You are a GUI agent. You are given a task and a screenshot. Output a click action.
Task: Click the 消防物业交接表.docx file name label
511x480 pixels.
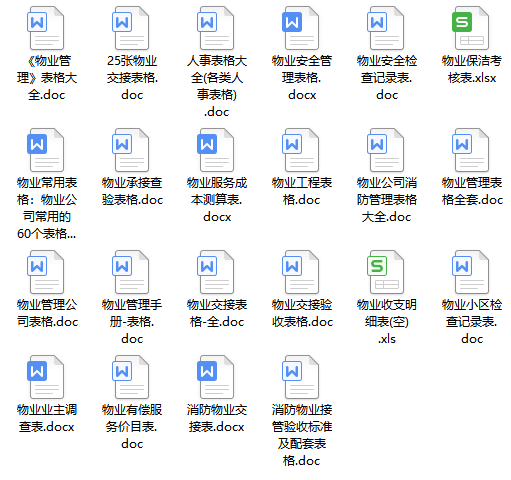click(217, 418)
